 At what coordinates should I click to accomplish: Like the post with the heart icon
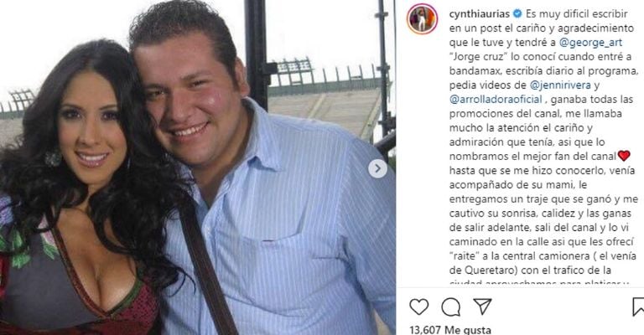(x=418, y=307)
